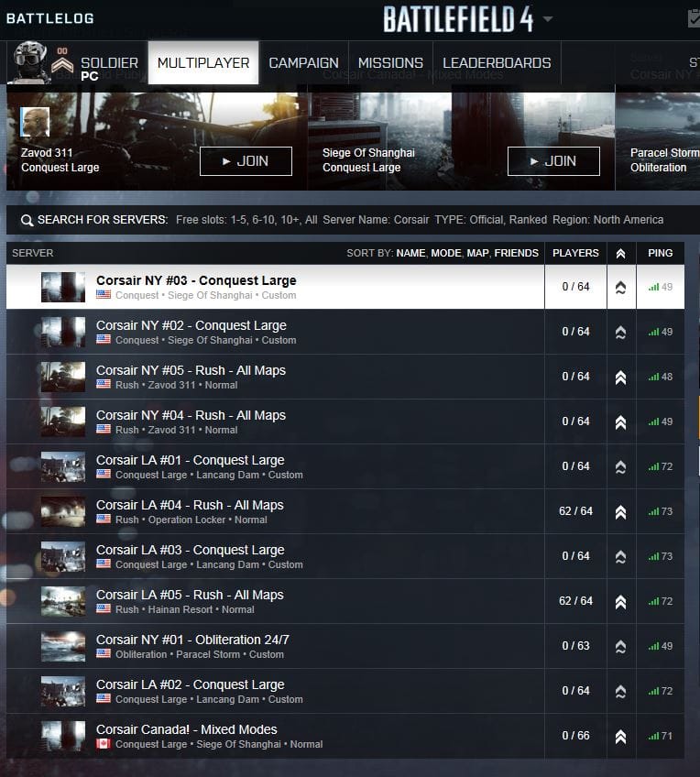Click US flag icon on Corsair NY #03 row
Image resolution: width=700 pixels, height=777 pixels.
104,295
